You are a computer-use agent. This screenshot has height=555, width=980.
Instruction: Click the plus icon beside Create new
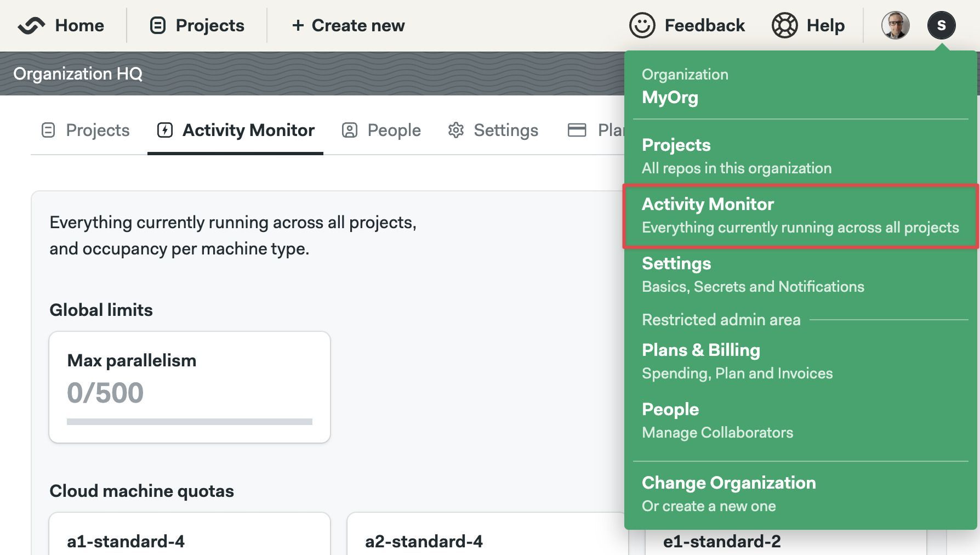tap(298, 25)
